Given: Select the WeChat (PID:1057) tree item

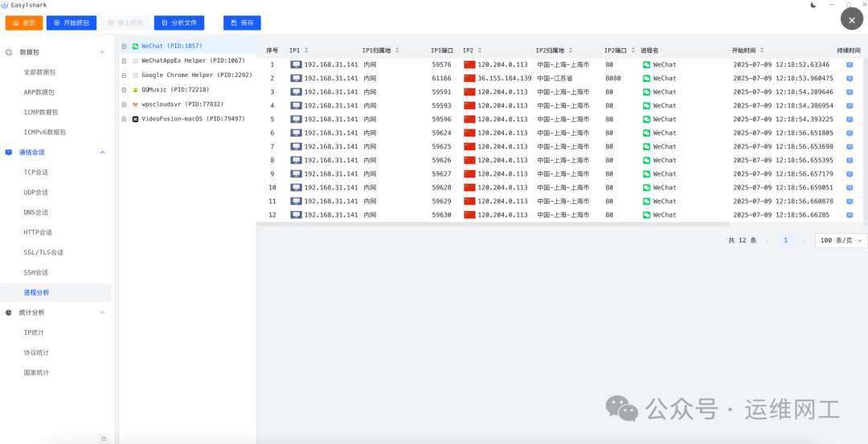Looking at the screenshot, I should click(x=171, y=47).
